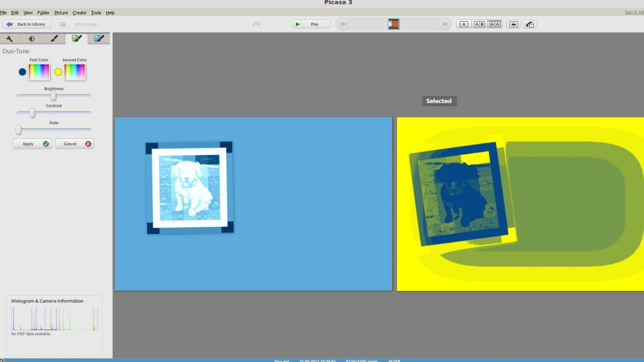The image size is (644, 362).
Task: Click the rotate layout icon in toolbar
Action: click(x=529, y=24)
